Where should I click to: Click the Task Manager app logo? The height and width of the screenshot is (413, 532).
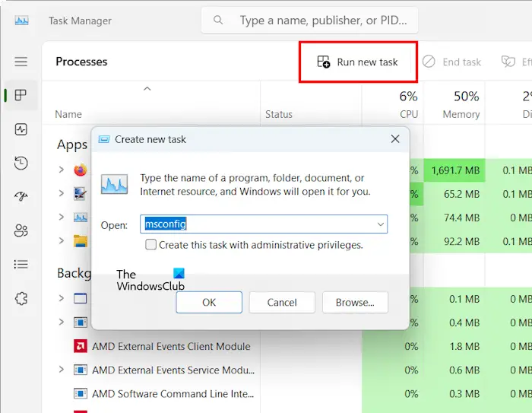[x=22, y=21]
